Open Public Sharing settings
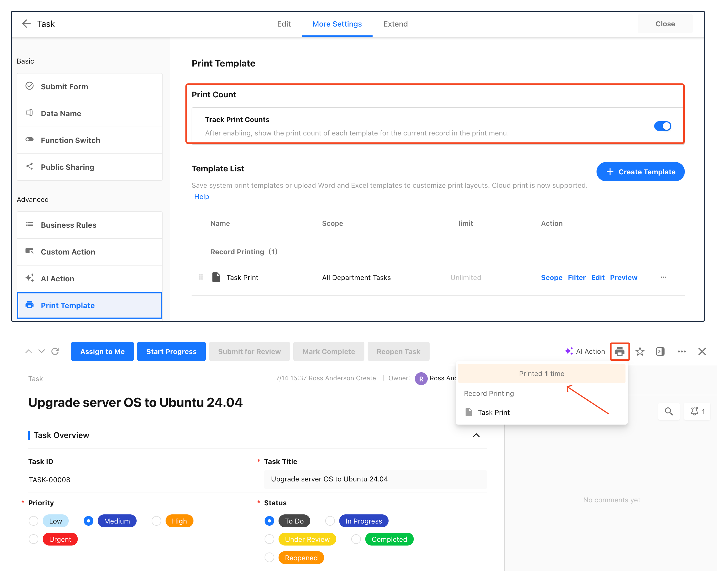728x582 pixels. coord(89,167)
